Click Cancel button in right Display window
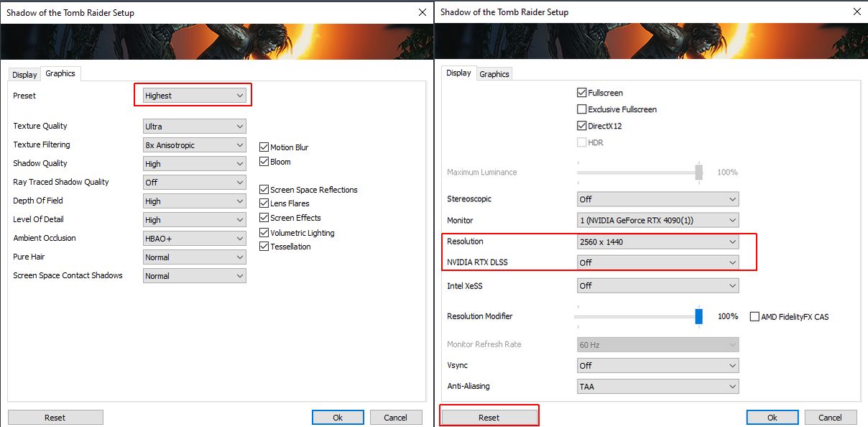868x427 pixels. click(830, 417)
